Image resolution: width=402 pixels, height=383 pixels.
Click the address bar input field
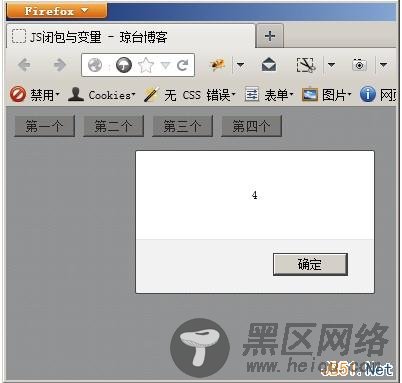pos(138,65)
